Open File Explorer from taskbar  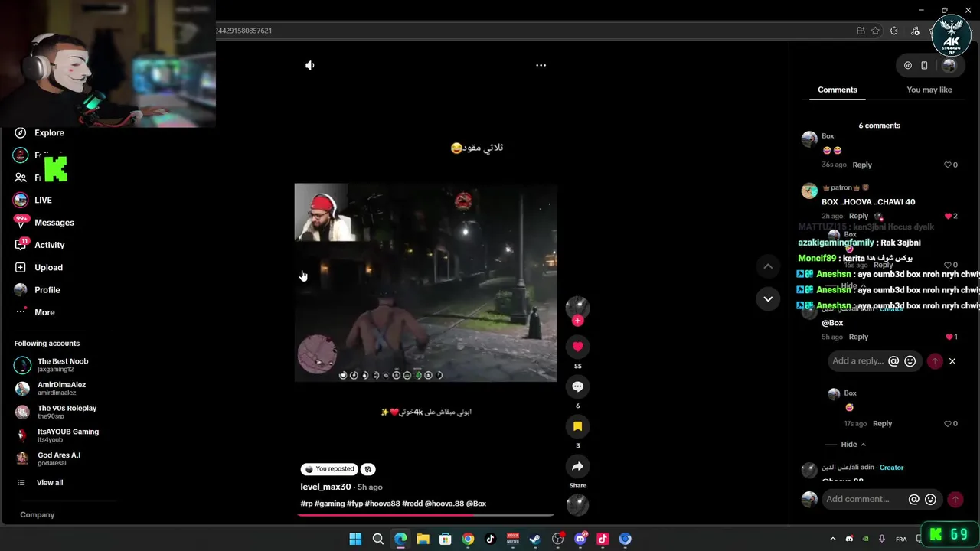tap(423, 539)
